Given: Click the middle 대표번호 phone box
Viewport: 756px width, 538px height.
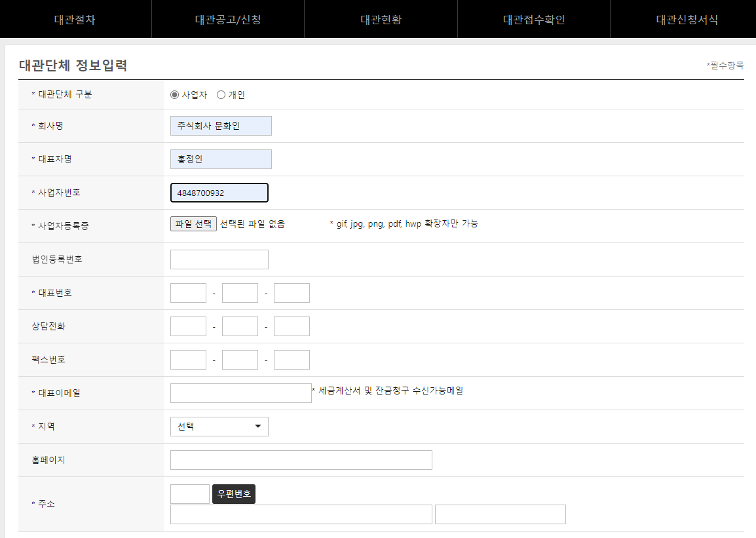Looking at the screenshot, I should pos(240,293).
